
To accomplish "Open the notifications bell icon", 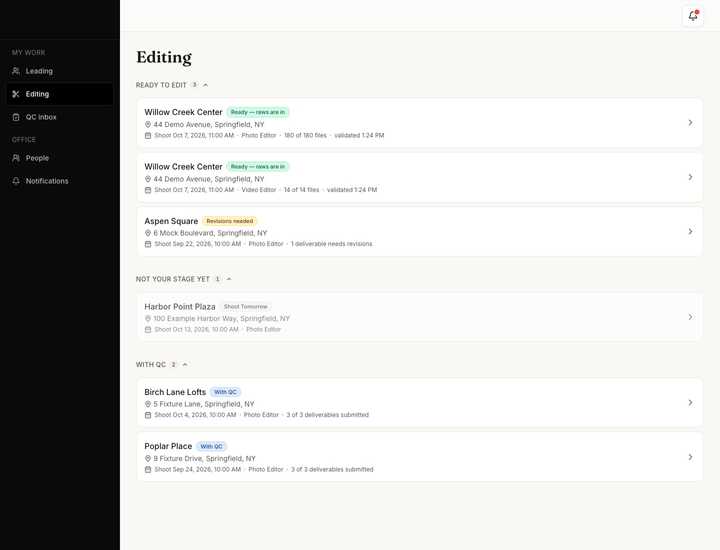I will (x=692, y=16).
